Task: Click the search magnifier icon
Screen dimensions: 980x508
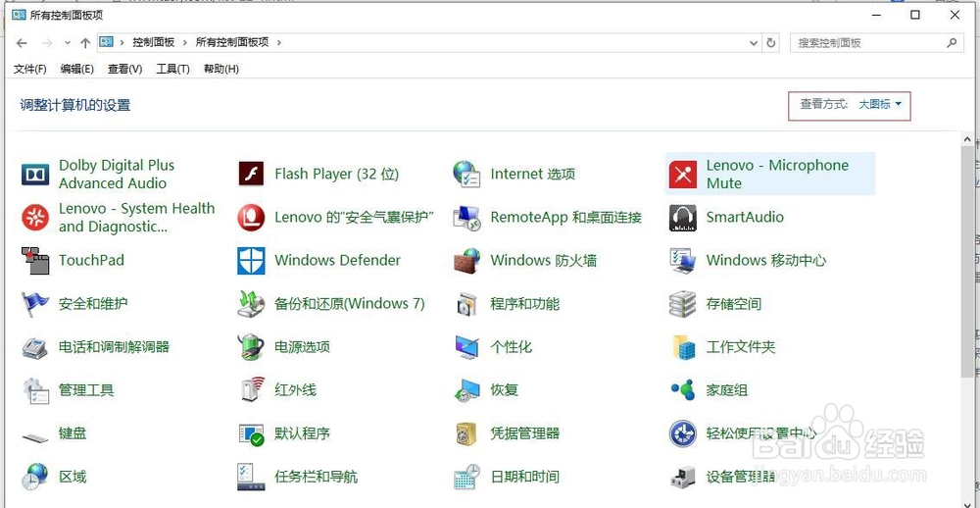Action: click(x=952, y=42)
